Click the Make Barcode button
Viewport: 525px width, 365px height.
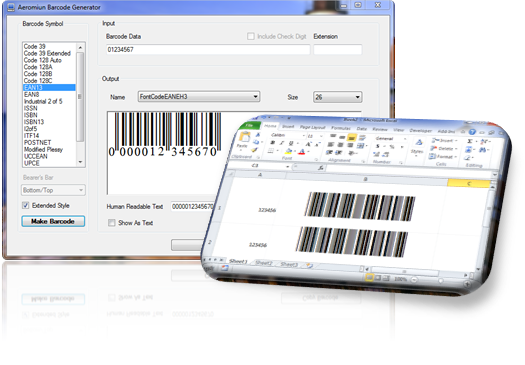[x=53, y=221]
